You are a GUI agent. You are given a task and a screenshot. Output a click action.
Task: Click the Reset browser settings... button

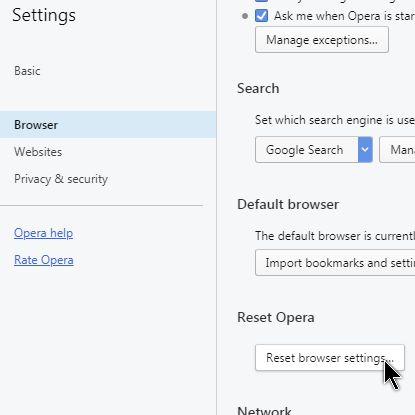click(330, 358)
